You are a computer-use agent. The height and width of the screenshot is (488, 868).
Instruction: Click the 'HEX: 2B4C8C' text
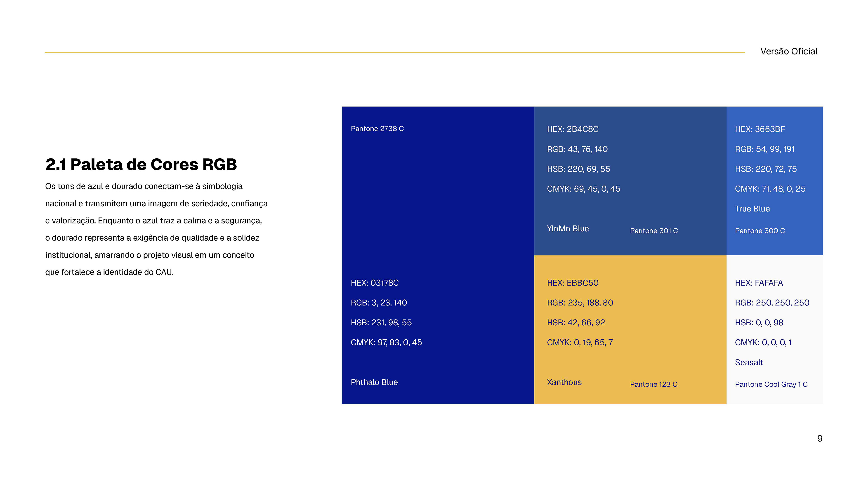point(573,129)
